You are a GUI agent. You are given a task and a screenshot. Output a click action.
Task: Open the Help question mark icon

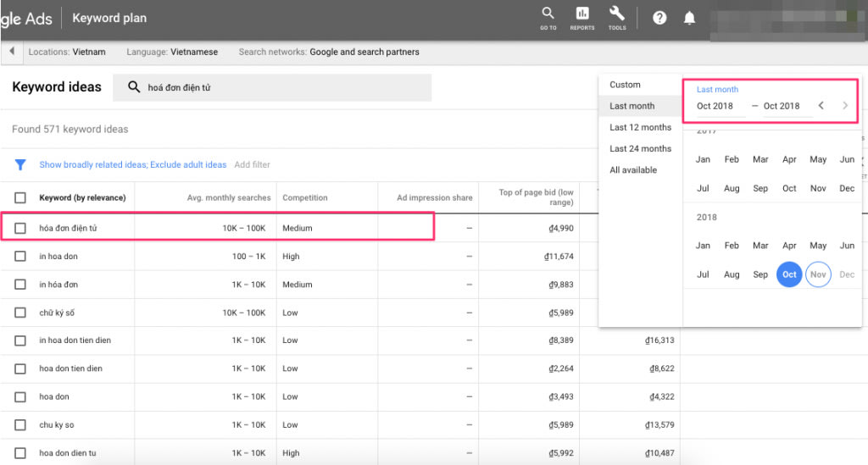[x=659, y=19]
